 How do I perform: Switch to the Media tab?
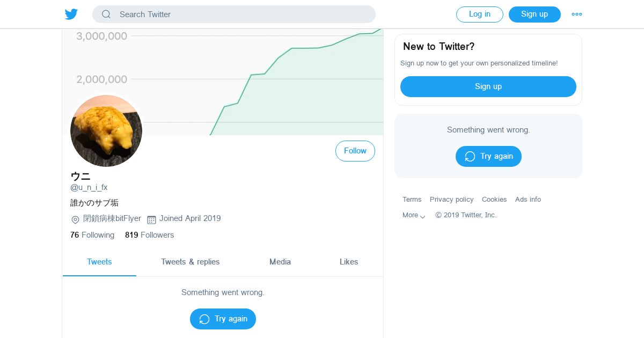click(x=280, y=262)
